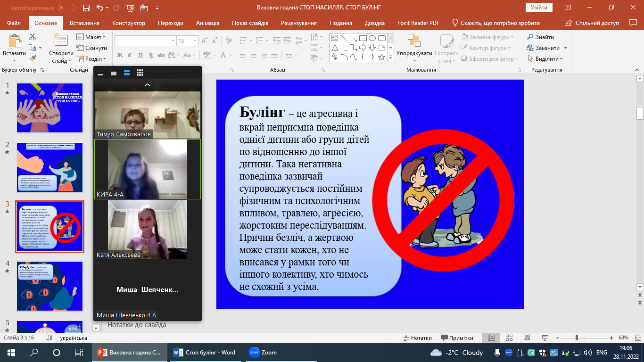The height and width of the screenshot is (362, 644).
Task: Select the oval shape in the gallery
Action: pyautogui.click(x=372, y=38)
